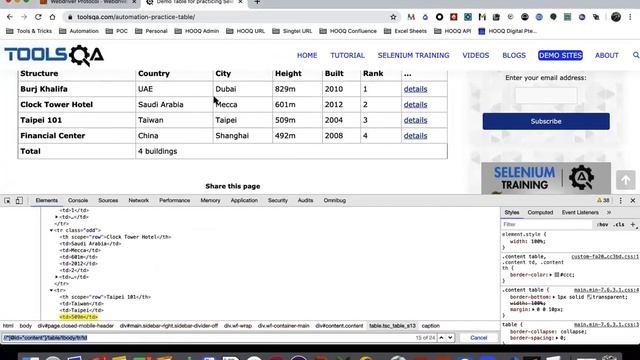Open details link for Taipei 101

(x=416, y=120)
